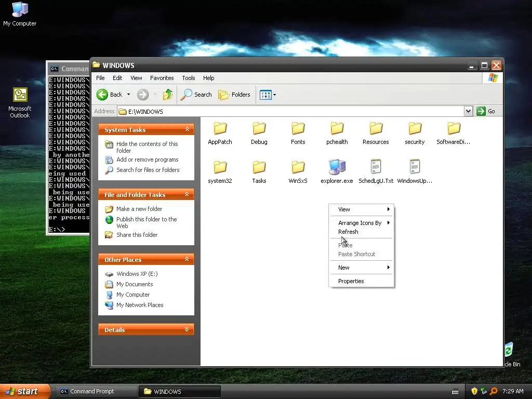Open the Views dropdown arrow
Viewport: 532px width, 399px height.
tap(274, 95)
